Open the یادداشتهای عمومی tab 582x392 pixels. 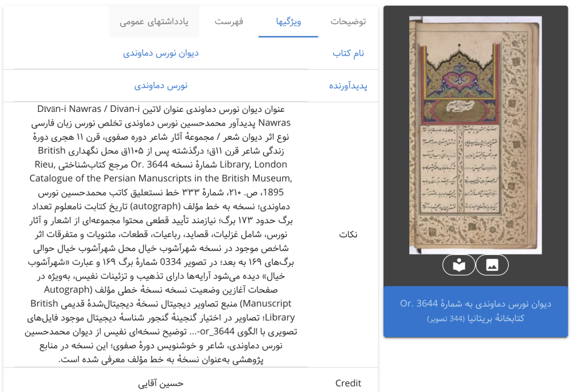click(x=154, y=22)
